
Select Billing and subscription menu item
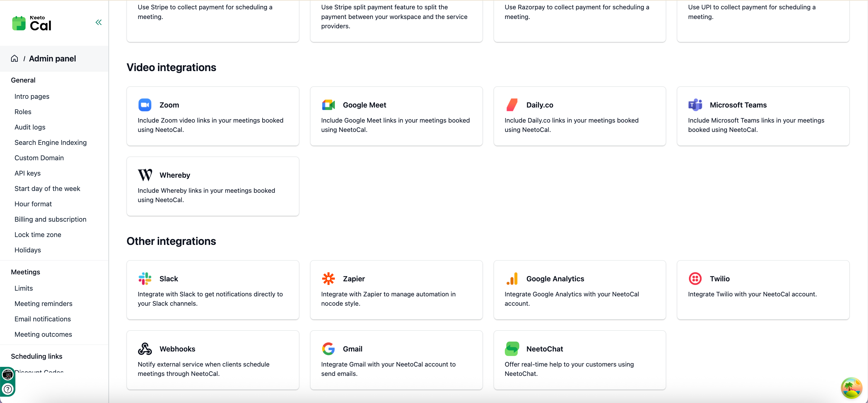click(51, 220)
